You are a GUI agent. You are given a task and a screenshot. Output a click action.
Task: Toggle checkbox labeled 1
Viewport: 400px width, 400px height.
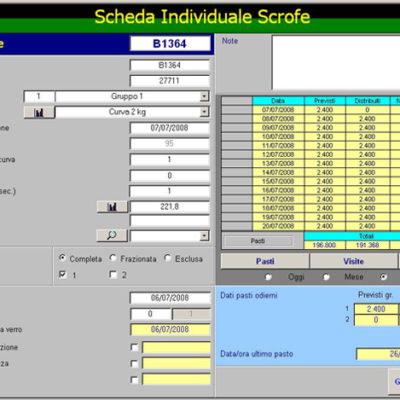pyautogui.click(x=62, y=274)
